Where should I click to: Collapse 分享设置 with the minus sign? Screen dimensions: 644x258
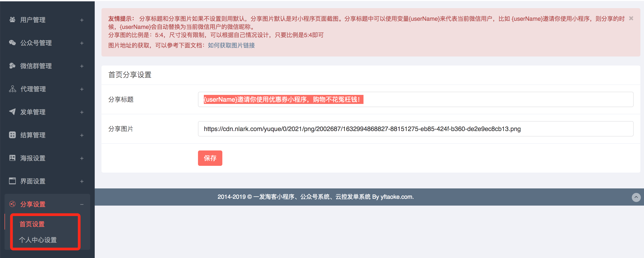pyautogui.click(x=82, y=204)
